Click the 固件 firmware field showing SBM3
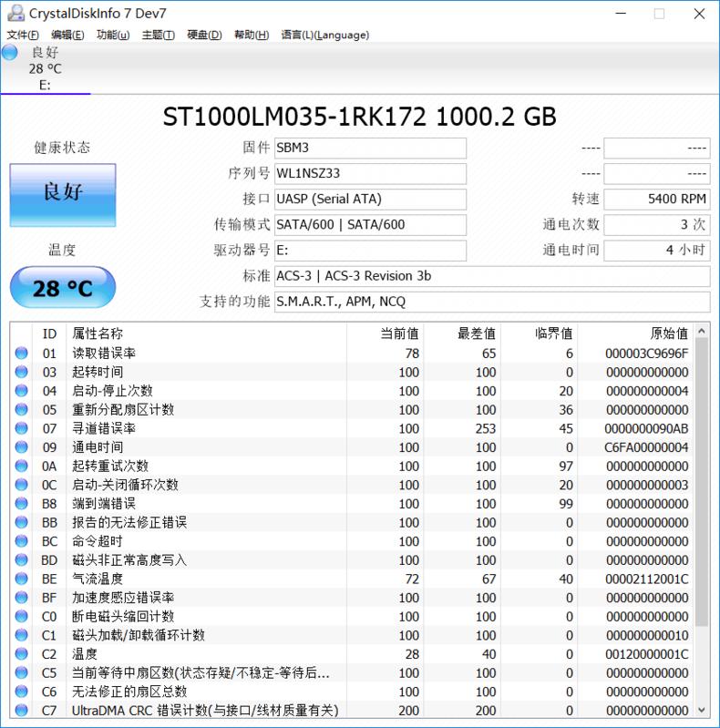This screenshot has width=720, height=728. 370,148
